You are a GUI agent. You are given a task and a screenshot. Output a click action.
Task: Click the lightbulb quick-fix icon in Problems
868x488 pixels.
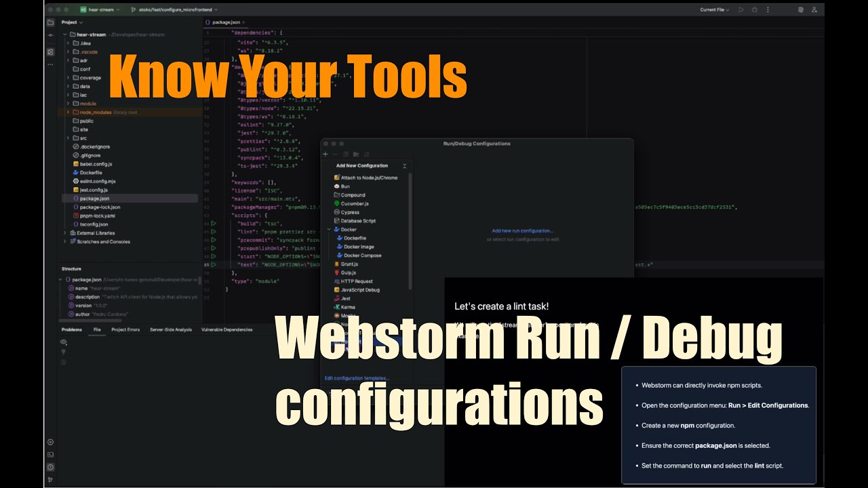(64, 352)
